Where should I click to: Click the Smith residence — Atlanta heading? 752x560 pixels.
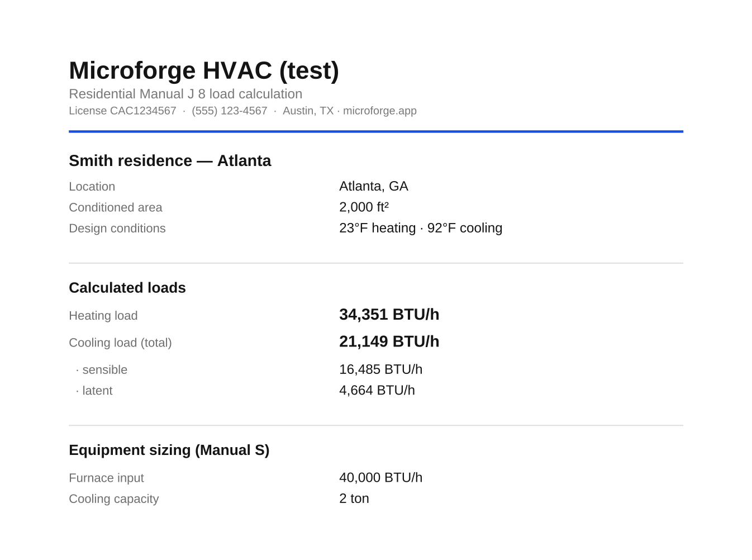pos(170,161)
